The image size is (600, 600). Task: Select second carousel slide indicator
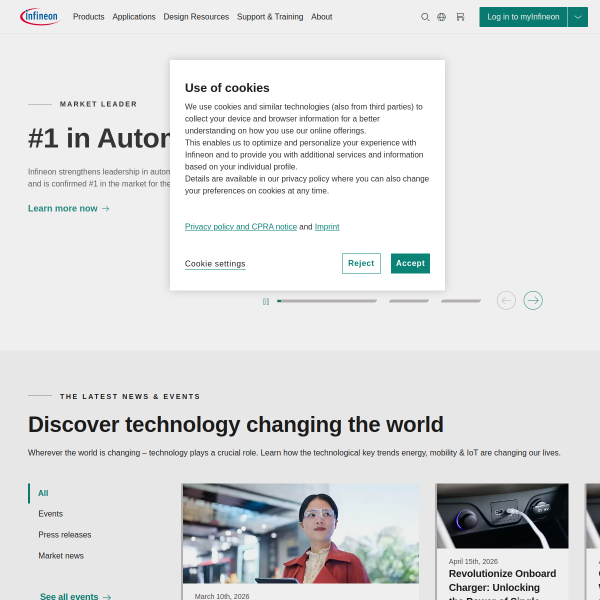[409, 301]
